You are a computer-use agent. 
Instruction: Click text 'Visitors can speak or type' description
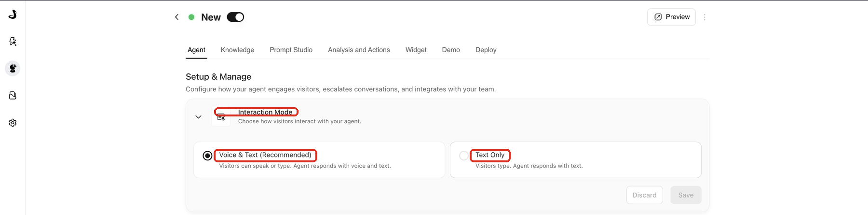click(305, 166)
